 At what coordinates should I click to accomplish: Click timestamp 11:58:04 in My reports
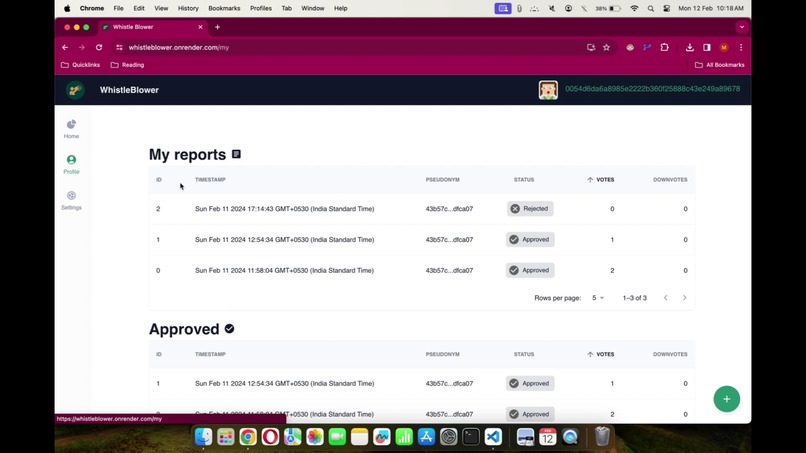point(284,270)
